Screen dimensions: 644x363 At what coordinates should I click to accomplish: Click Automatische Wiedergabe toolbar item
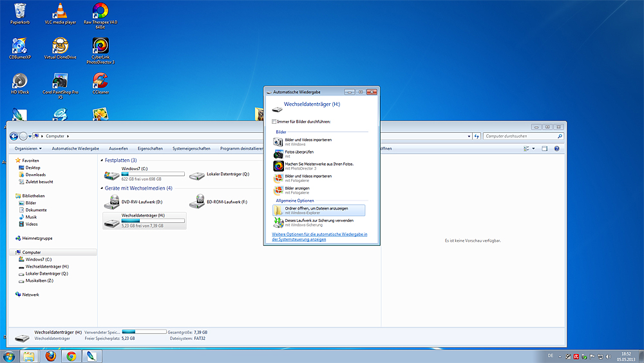tap(75, 148)
